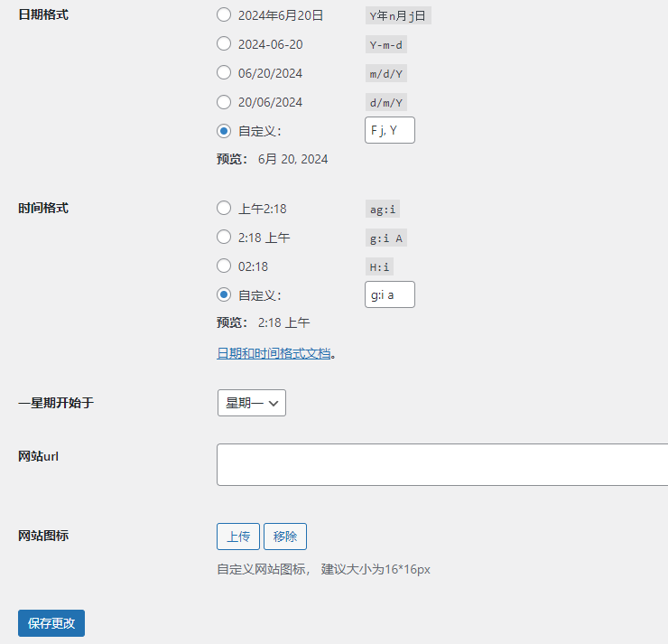Choose the 2:18 上午 time format radio button

click(224, 238)
